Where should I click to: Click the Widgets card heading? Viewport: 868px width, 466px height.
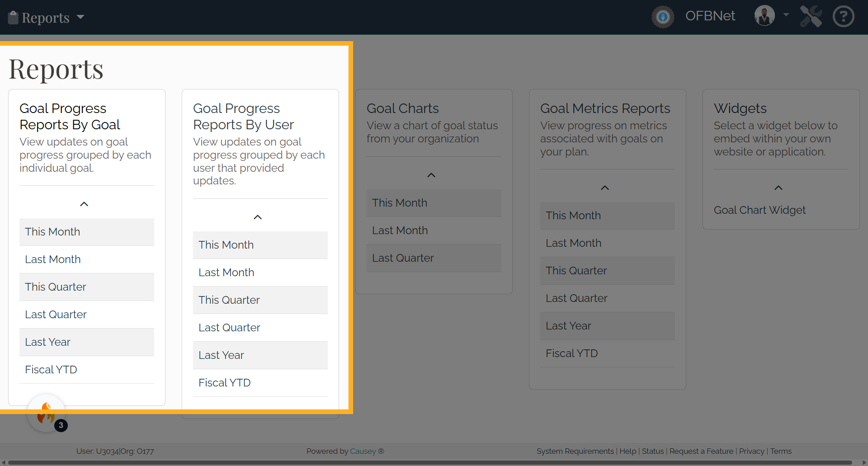tap(740, 108)
